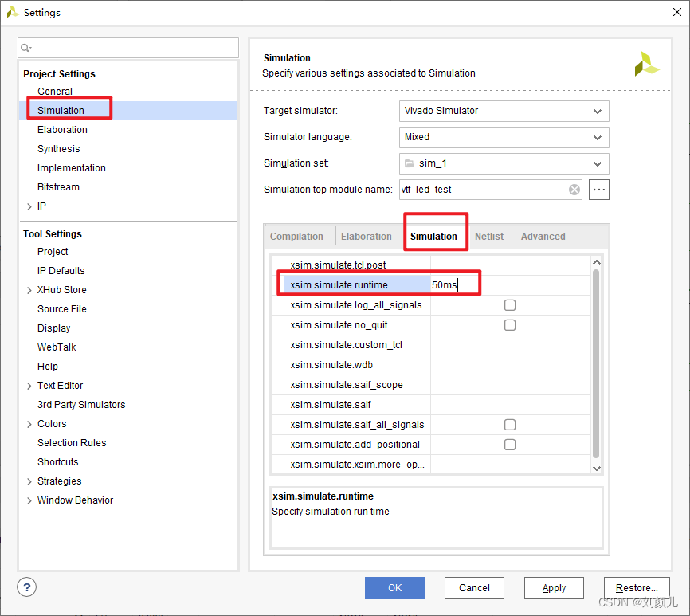Viewport: 690px width, 616px height.
Task: Switch to the Netlist tab
Action: click(x=489, y=237)
